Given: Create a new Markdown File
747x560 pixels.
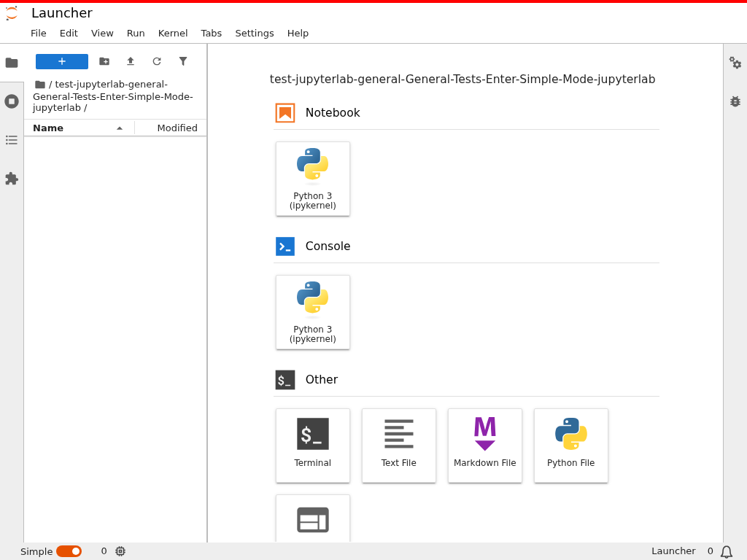Looking at the screenshot, I should (x=485, y=446).
